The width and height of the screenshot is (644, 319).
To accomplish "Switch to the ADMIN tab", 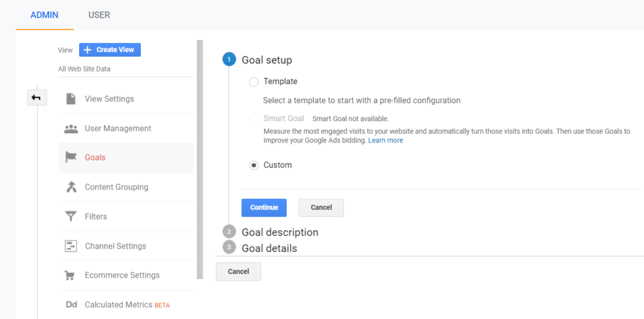I will click(45, 15).
